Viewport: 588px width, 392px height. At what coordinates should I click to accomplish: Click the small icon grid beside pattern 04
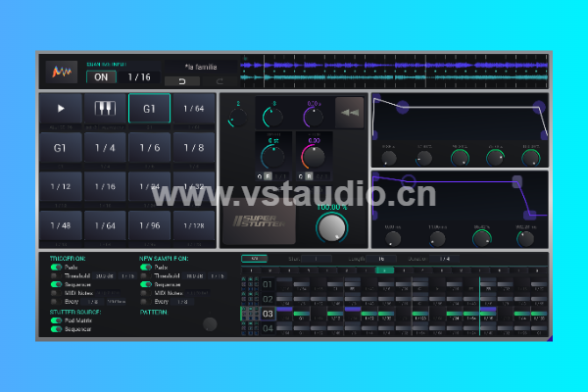click(250, 328)
